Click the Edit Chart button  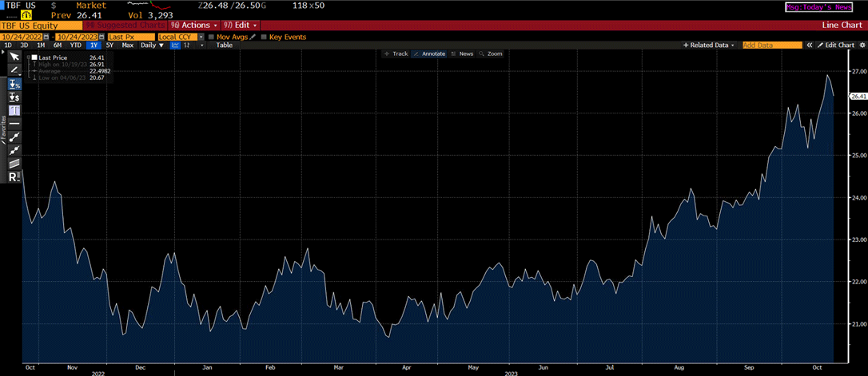(836, 46)
